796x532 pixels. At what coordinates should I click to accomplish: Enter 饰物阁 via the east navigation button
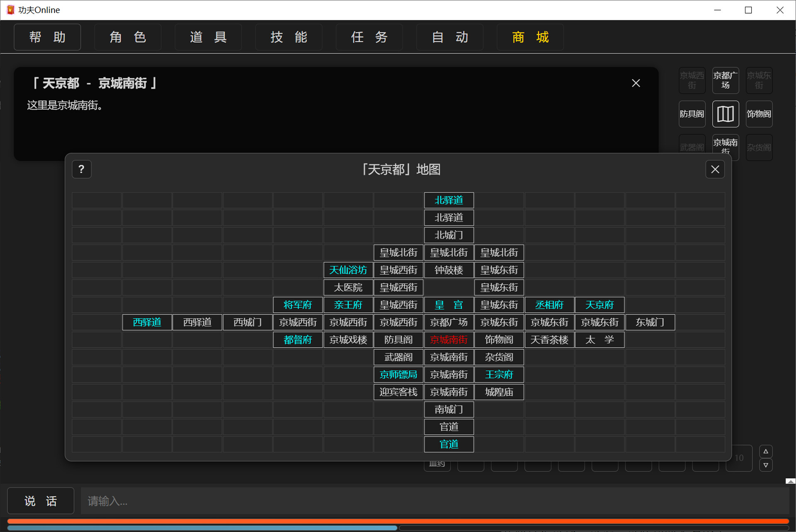click(x=759, y=114)
